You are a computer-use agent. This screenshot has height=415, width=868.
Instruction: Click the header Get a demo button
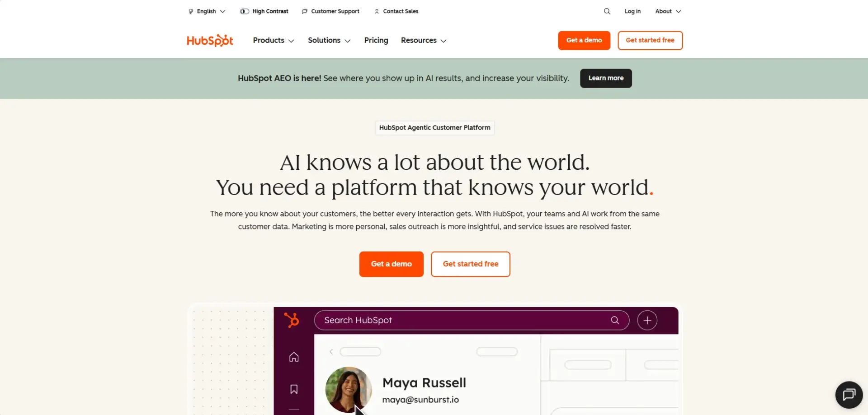pyautogui.click(x=584, y=40)
